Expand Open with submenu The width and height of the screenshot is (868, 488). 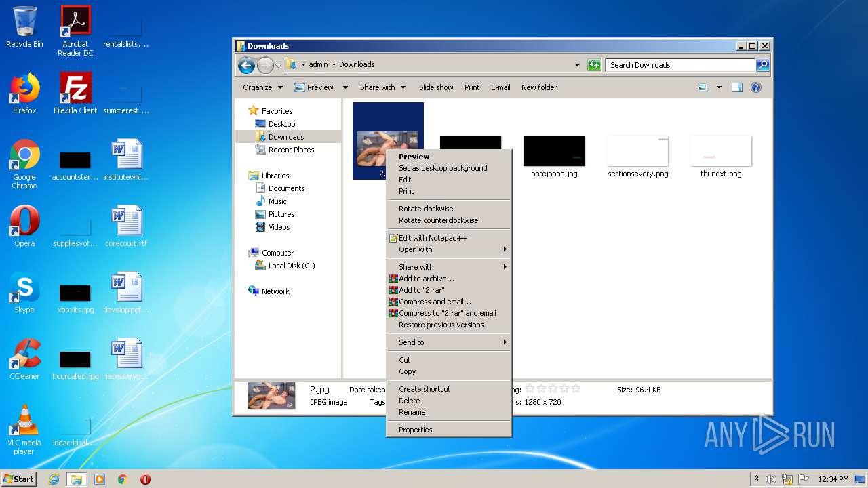449,249
